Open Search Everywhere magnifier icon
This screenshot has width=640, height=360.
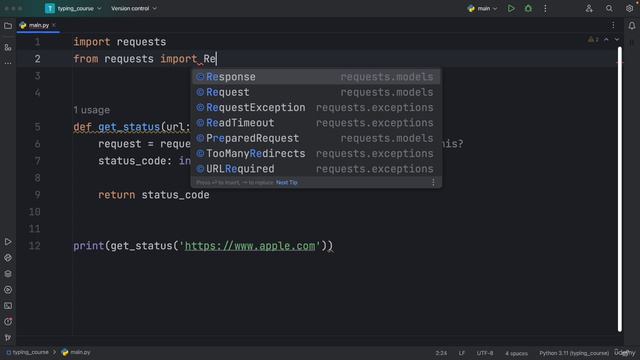point(609,8)
